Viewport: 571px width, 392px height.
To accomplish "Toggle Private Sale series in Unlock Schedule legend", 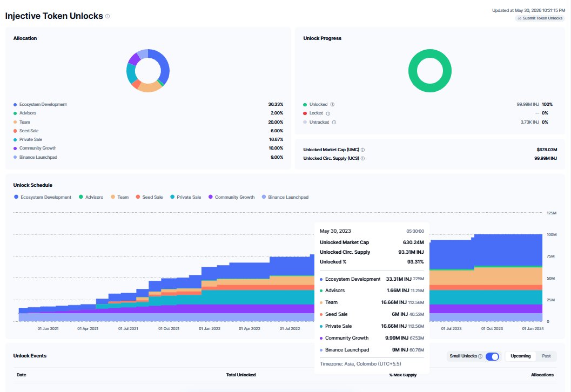I will [186, 197].
